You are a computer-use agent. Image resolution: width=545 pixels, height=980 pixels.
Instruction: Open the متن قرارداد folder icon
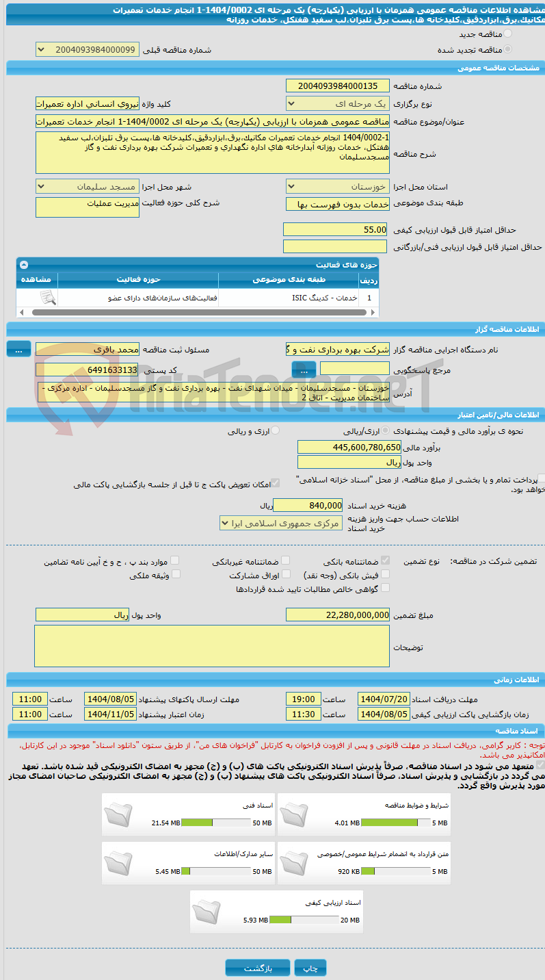click(293, 863)
